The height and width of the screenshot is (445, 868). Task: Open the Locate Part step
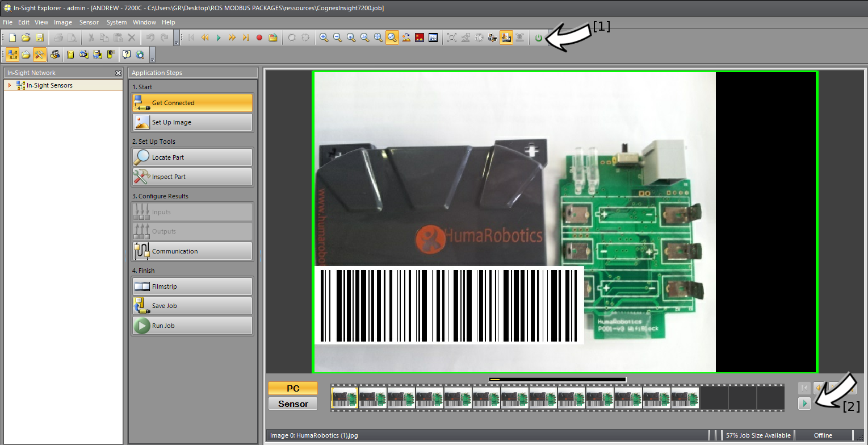tap(192, 157)
